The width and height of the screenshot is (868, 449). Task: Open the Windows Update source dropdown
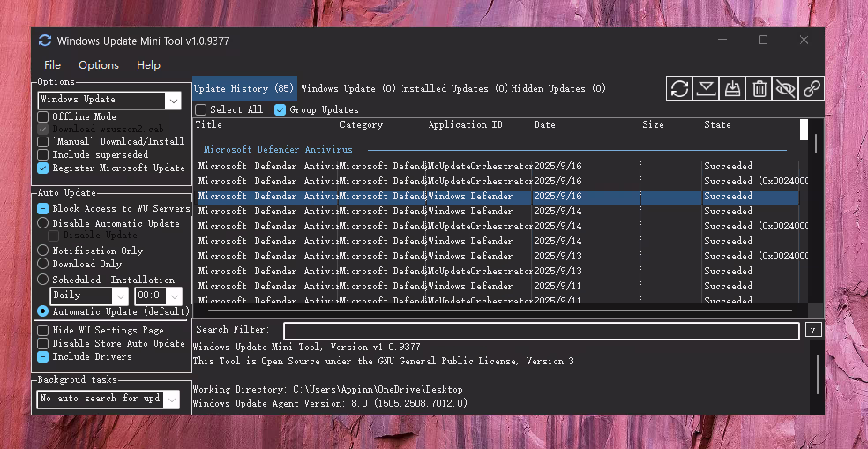click(173, 100)
